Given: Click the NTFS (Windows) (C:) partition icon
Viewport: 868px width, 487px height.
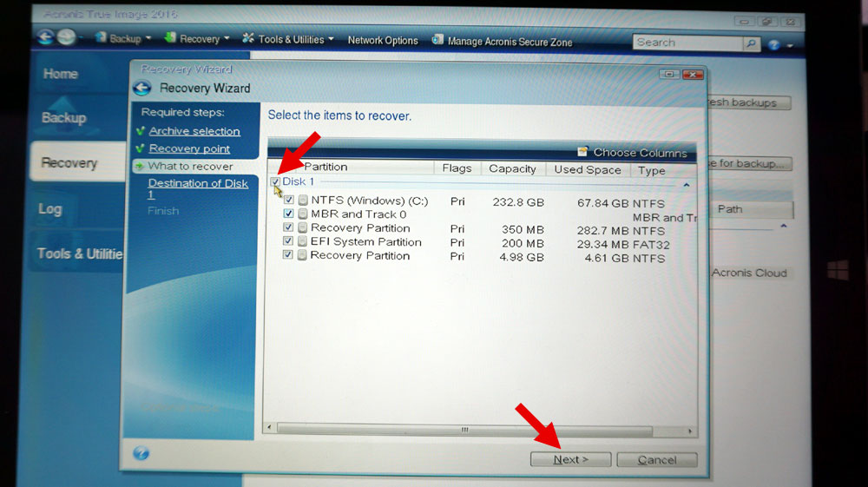Looking at the screenshot, I should (x=303, y=201).
